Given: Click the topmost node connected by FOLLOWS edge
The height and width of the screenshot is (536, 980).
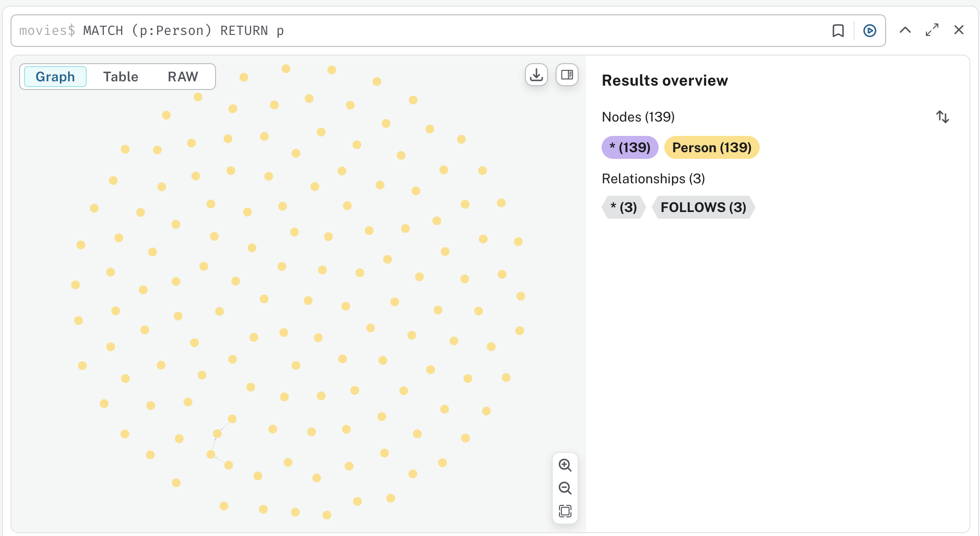Looking at the screenshot, I should coord(232,419).
